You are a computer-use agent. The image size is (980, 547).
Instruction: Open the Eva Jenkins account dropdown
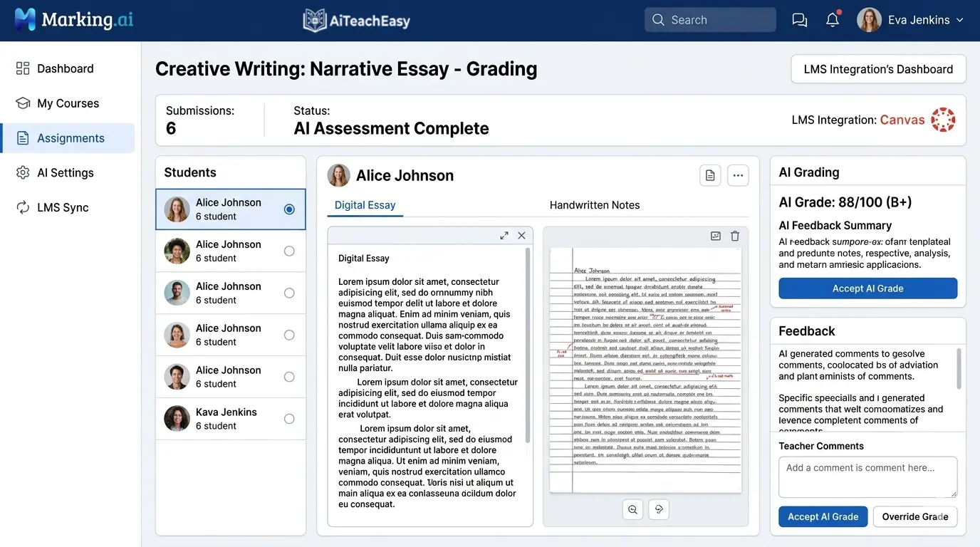[914, 19]
